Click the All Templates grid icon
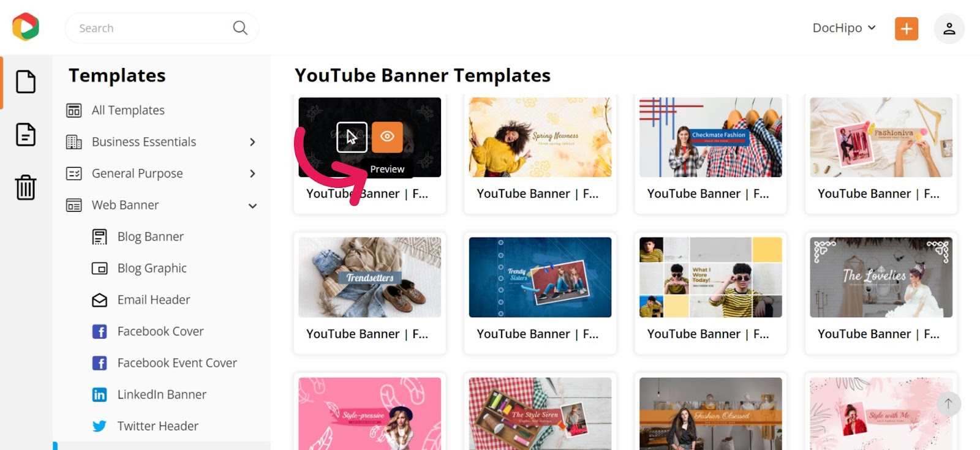This screenshot has width=980, height=450. [x=74, y=110]
